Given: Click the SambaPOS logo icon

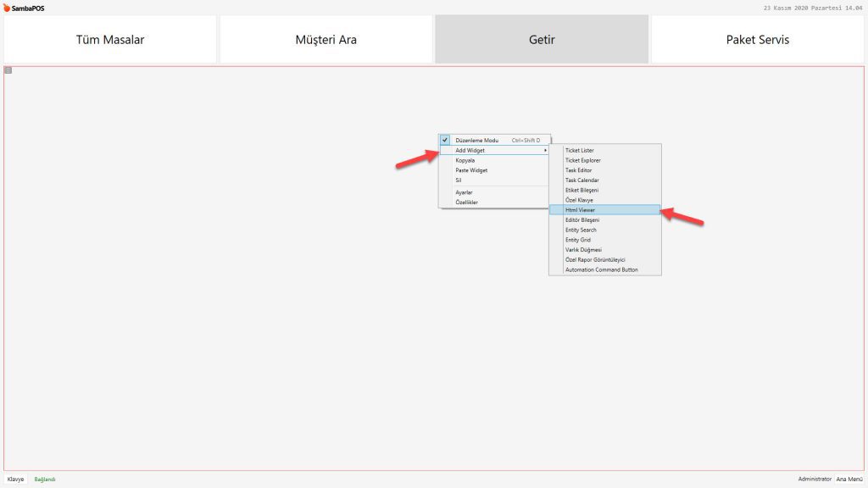Looking at the screenshot, I should [x=7, y=8].
